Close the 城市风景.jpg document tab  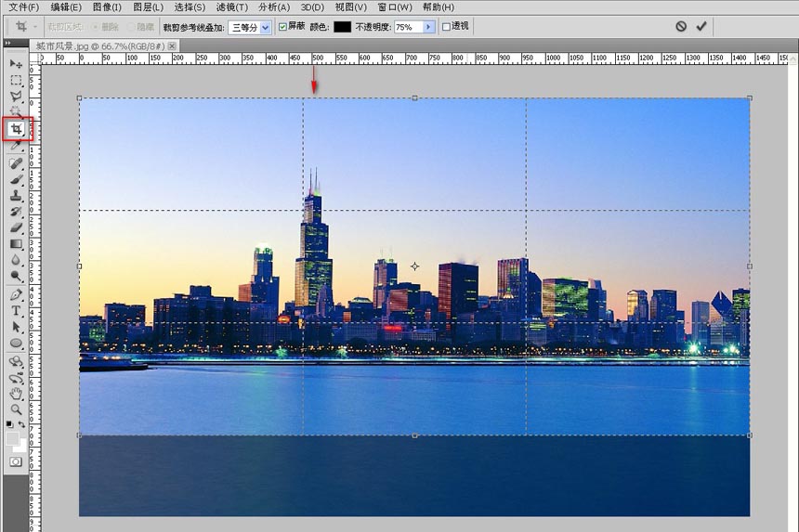[x=173, y=45]
